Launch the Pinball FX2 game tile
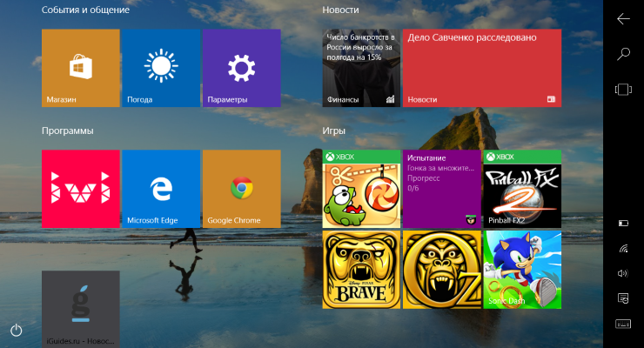644x348 pixels. (x=522, y=188)
